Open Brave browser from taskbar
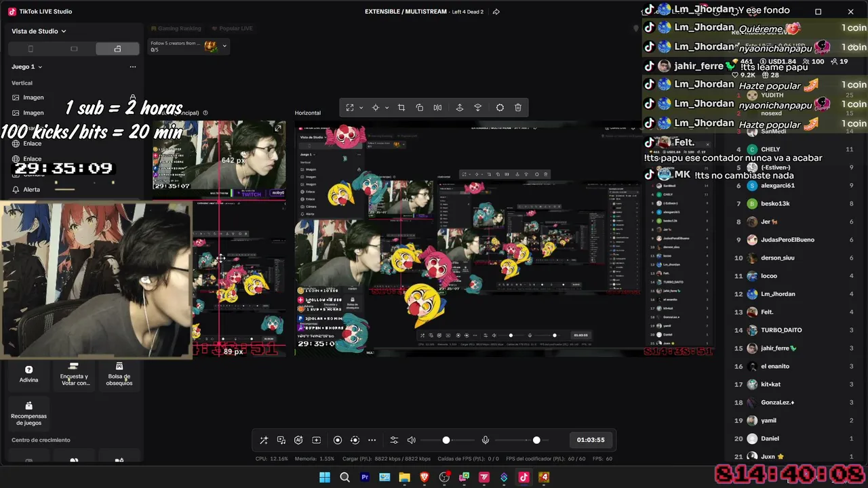The width and height of the screenshot is (868, 488). (425, 477)
